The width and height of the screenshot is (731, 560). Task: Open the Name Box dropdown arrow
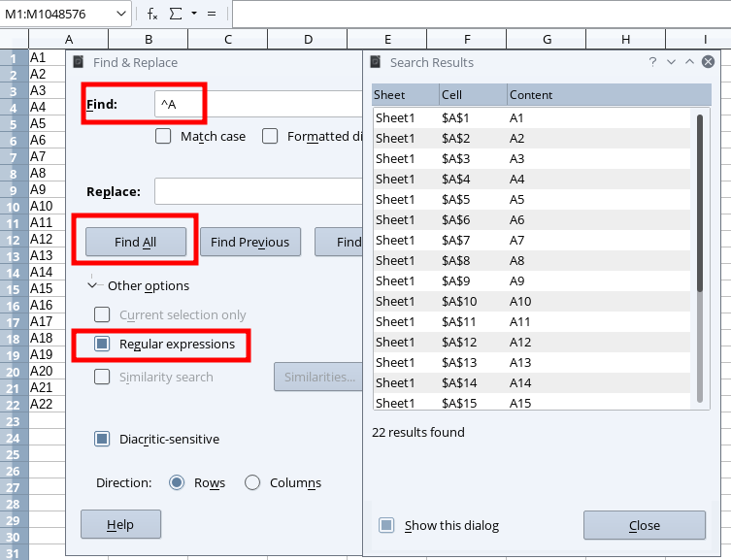[121, 14]
